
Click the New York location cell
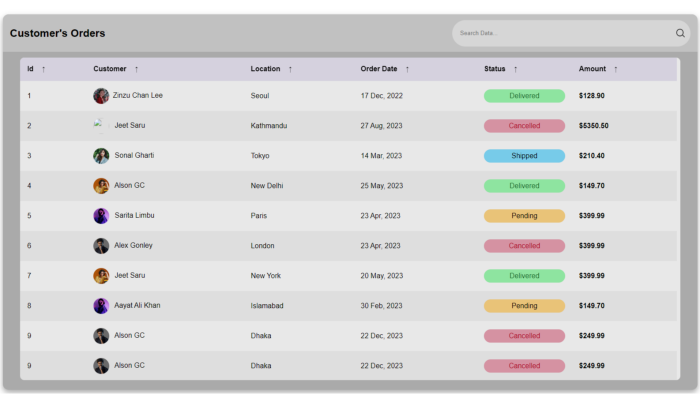[266, 276]
